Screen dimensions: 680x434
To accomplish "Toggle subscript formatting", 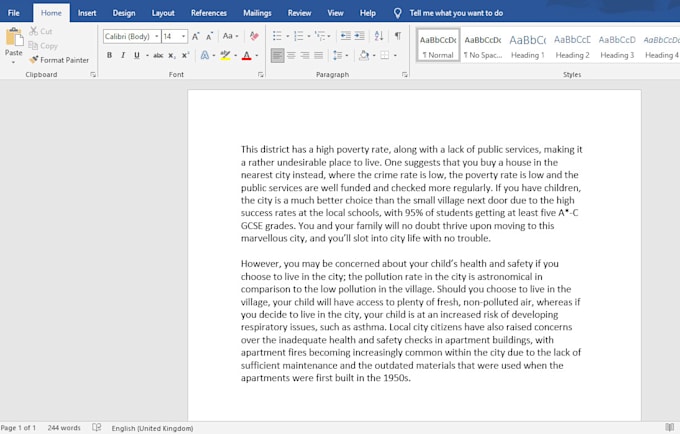I will pyautogui.click(x=172, y=55).
